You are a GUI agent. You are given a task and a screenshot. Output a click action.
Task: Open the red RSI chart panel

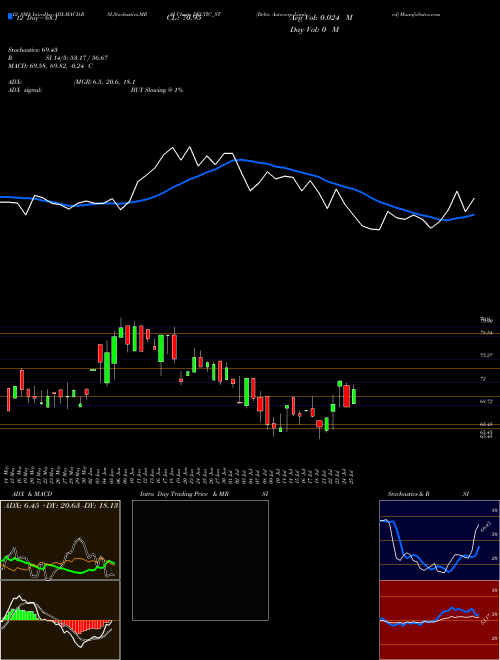pyautogui.click(x=439, y=620)
